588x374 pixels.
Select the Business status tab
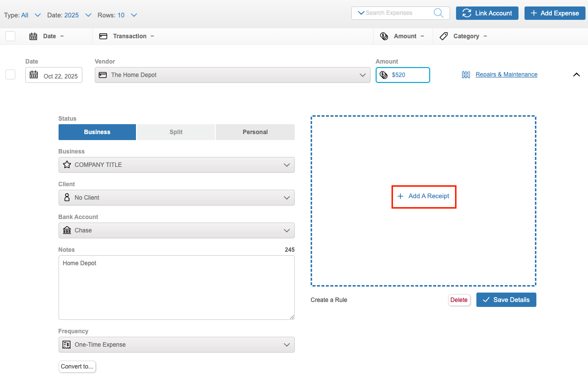pyautogui.click(x=97, y=132)
